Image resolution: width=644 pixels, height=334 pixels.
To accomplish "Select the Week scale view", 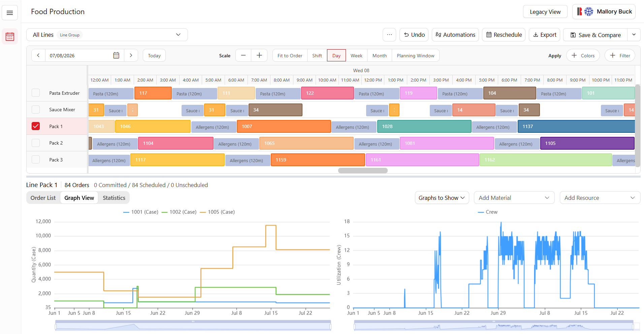I will coord(356,56).
